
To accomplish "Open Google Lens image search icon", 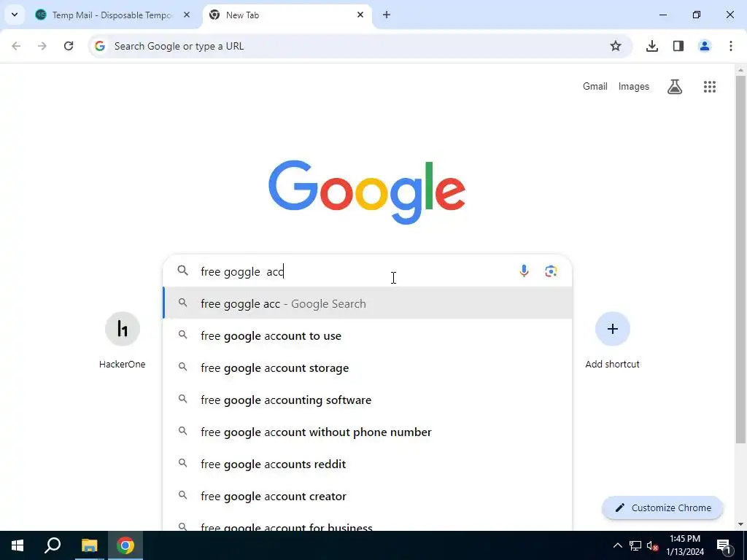I will pyautogui.click(x=551, y=271).
